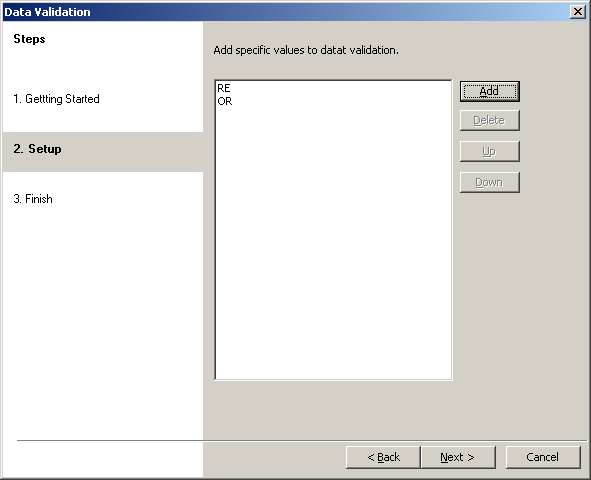Click empty area of values list box
591x480 pixels.
coord(333,241)
